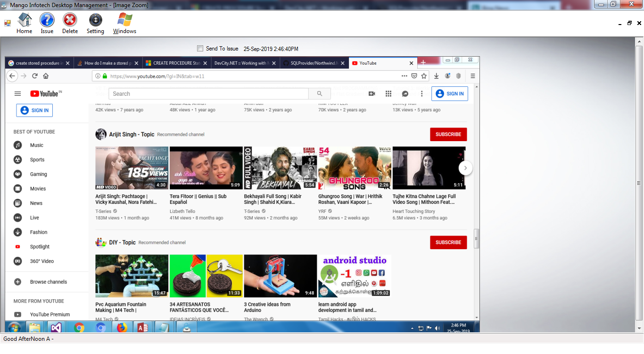Open Tera Fitoor Genius video title

click(198, 199)
